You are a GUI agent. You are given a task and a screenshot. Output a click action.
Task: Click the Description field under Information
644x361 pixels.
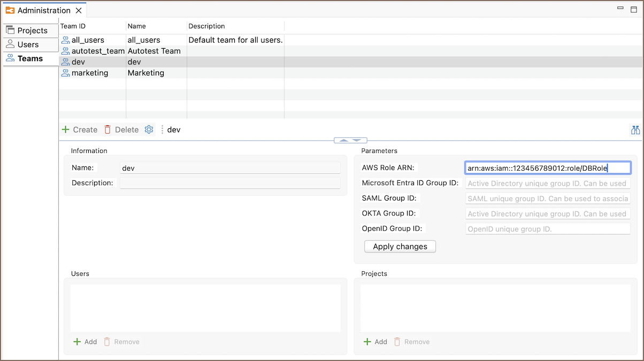[230, 183]
